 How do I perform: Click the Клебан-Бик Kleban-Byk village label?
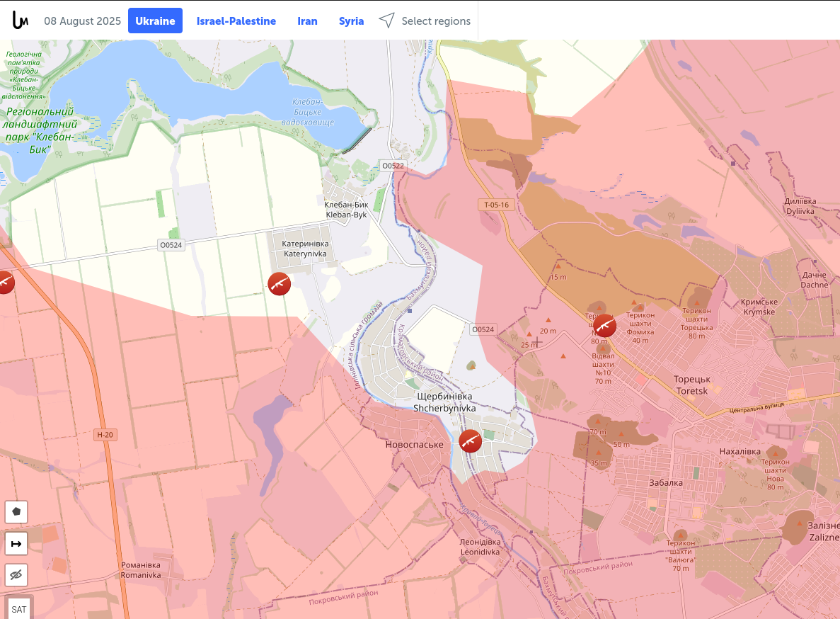[x=347, y=210]
